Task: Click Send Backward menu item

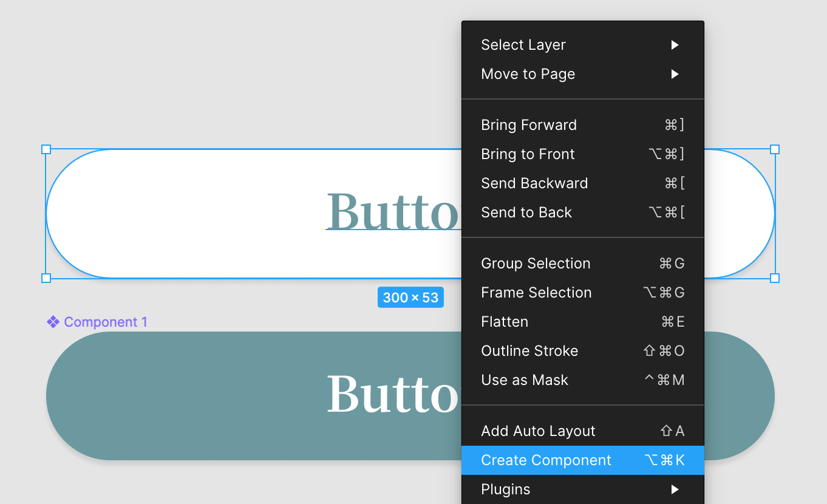Action: pos(534,183)
